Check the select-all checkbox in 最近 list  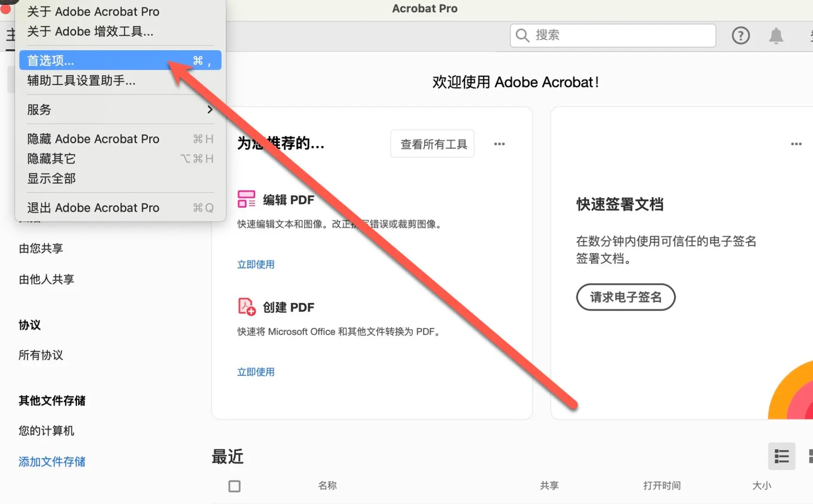pos(234,486)
